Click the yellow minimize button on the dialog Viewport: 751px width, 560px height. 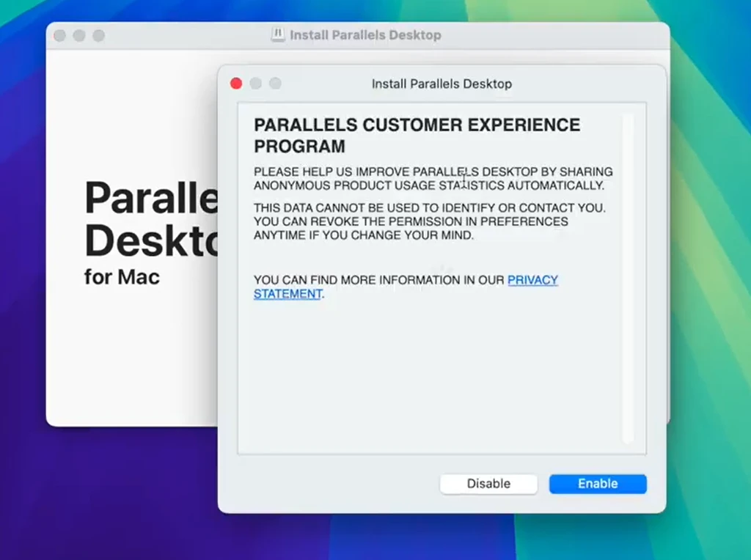click(x=255, y=84)
